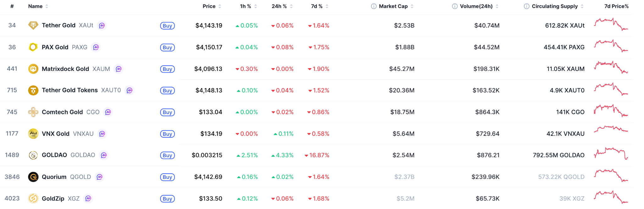Open the PAX Gold coin logo
The width and height of the screenshot is (644, 209).
click(x=33, y=47)
